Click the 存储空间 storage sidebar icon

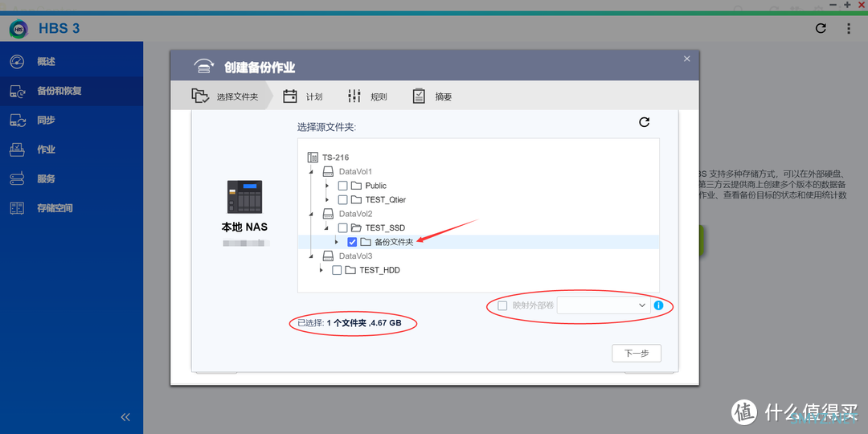tap(17, 208)
